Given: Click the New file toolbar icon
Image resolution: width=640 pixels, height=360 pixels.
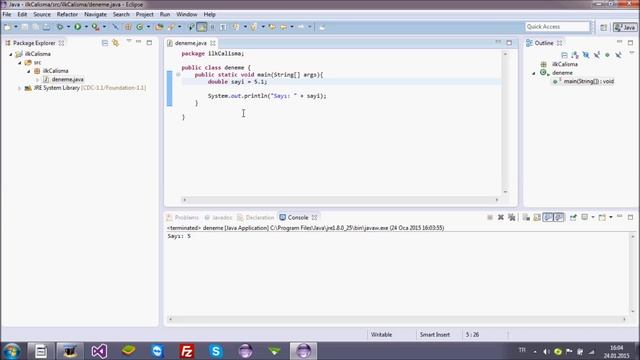Looking at the screenshot, I should click(7, 27).
